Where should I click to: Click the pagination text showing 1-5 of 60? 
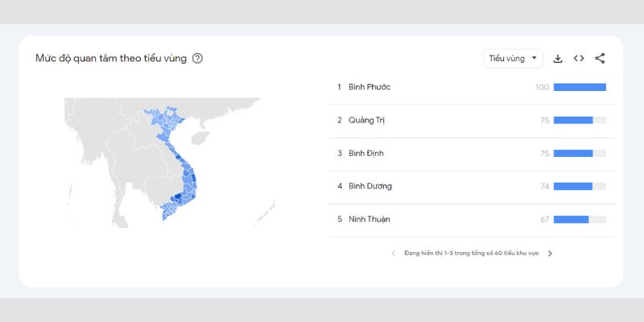pos(472,254)
